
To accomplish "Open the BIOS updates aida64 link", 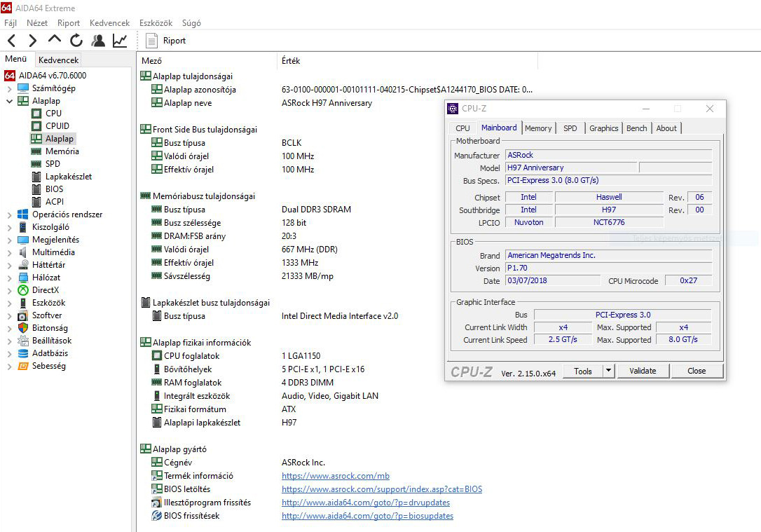I will pyautogui.click(x=367, y=516).
